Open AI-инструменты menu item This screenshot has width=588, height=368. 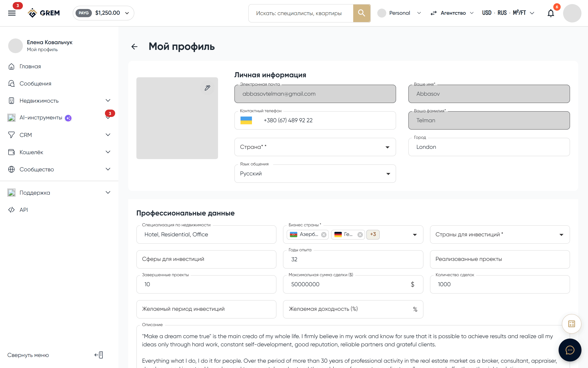click(x=41, y=118)
